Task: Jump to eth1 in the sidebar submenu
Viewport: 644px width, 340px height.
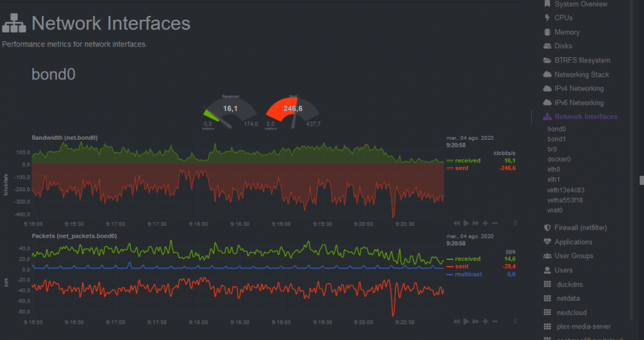Action: (554, 180)
